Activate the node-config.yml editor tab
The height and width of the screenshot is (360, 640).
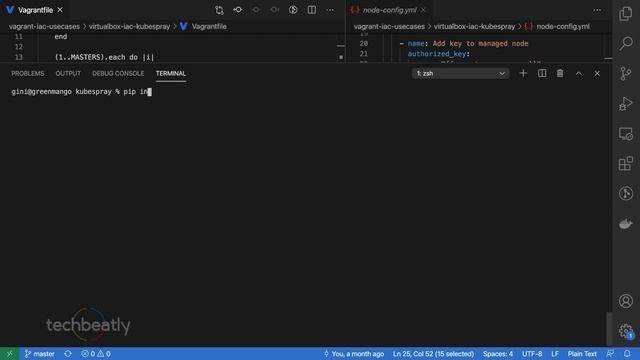[x=389, y=10]
